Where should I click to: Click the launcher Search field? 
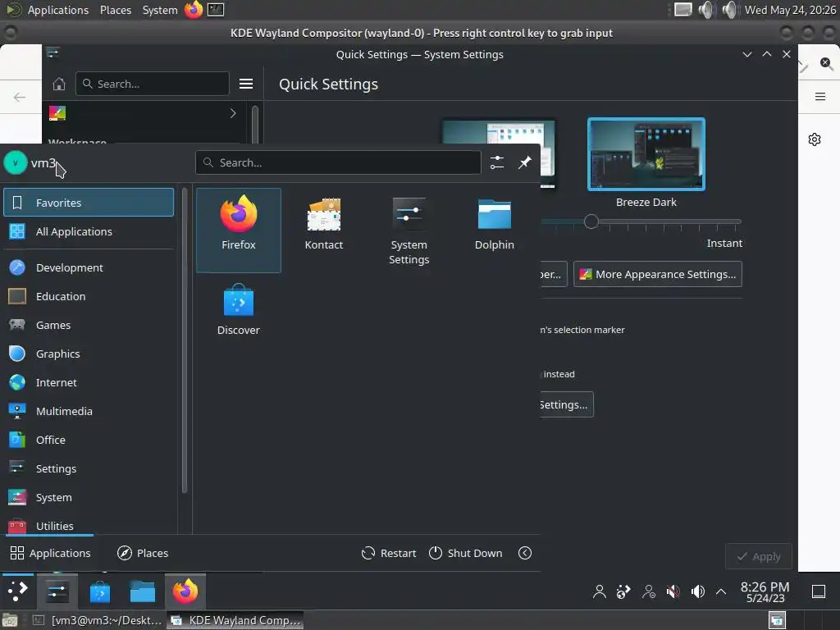(x=339, y=162)
